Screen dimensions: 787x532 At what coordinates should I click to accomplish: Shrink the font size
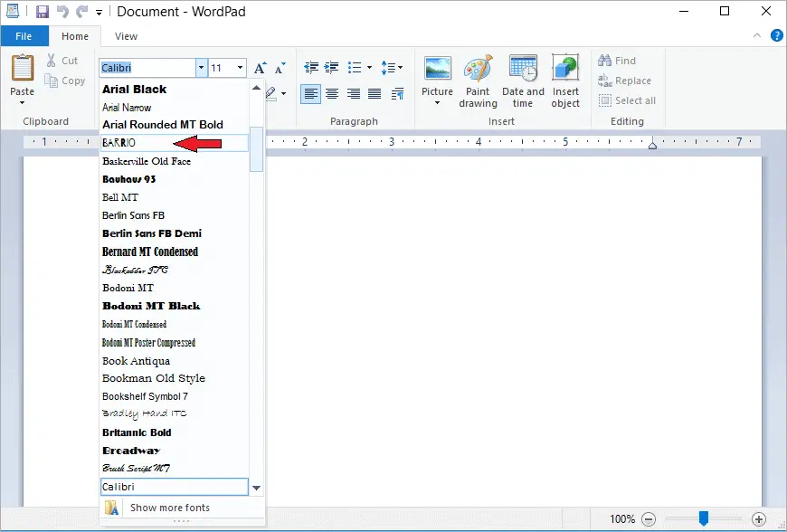coord(280,68)
